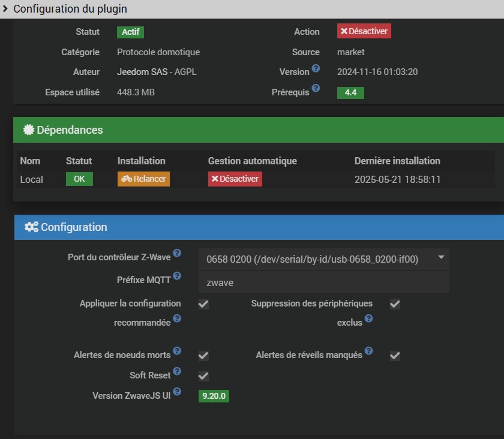504x439 pixels.
Task: Click the Préfixe MQTT input field
Action: point(323,282)
